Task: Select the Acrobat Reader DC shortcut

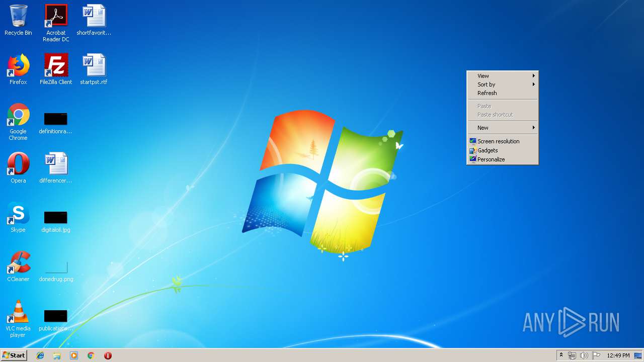Action: [x=56, y=23]
